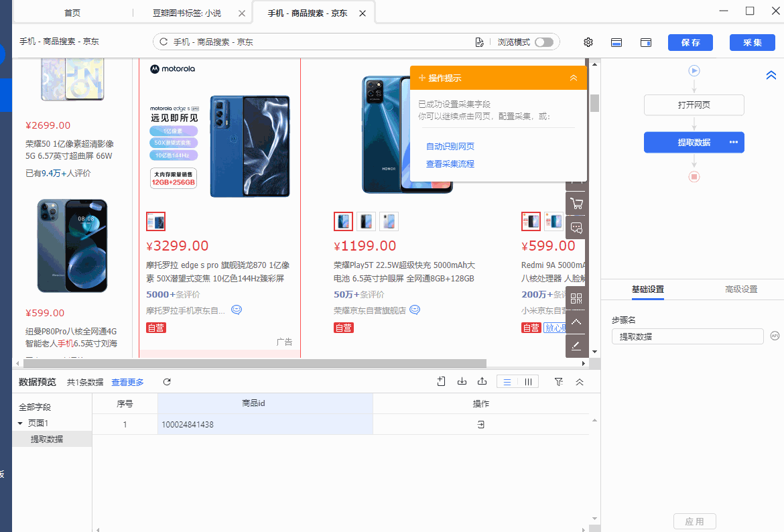
Task: Click the round icon beside the step name field
Action: [x=775, y=336]
